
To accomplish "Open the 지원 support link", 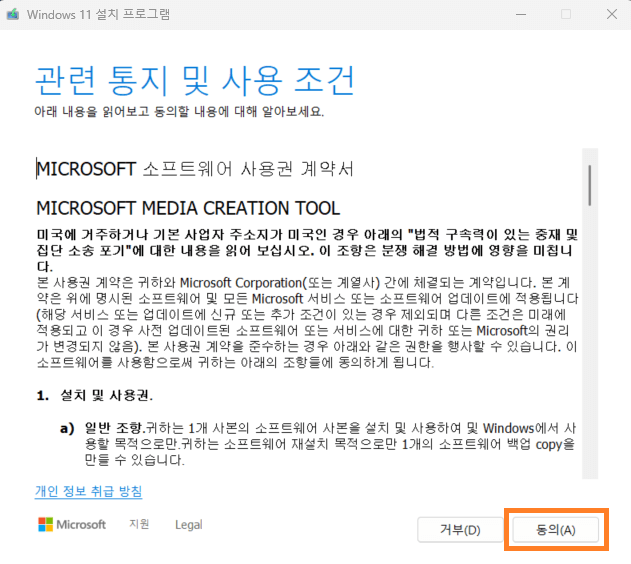I will 139,524.
